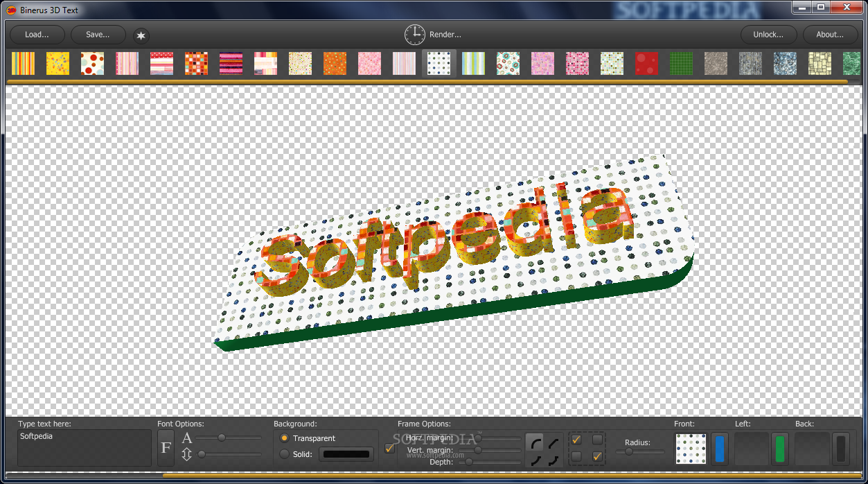Click the bottom panel golden scrollbar
The image size is (868, 484).
click(512, 476)
